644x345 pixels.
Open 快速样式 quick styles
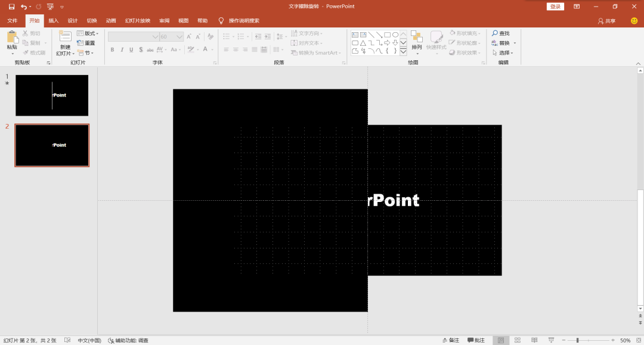coord(436,43)
